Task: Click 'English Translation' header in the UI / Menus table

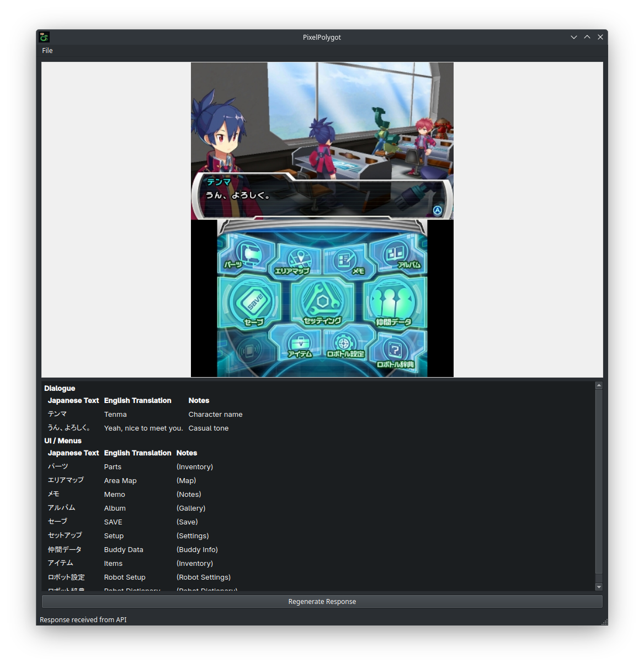Action: pyautogui.click(x=137, y=453)
